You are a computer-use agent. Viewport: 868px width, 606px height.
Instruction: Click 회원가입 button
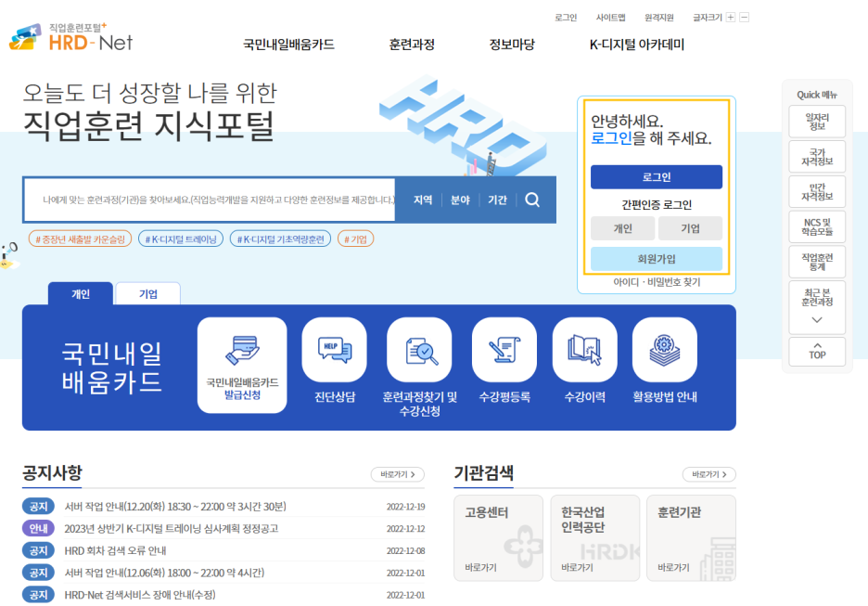pos(657,259)
